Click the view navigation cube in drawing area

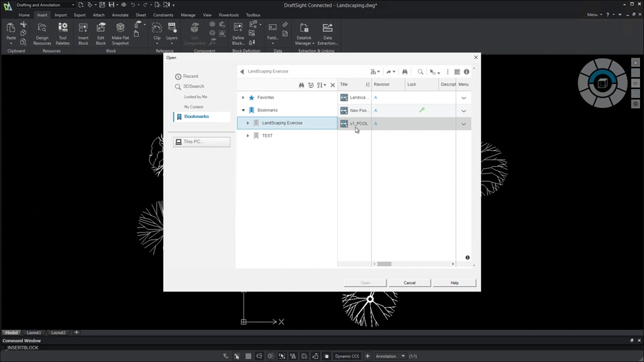tap(602, 83)
